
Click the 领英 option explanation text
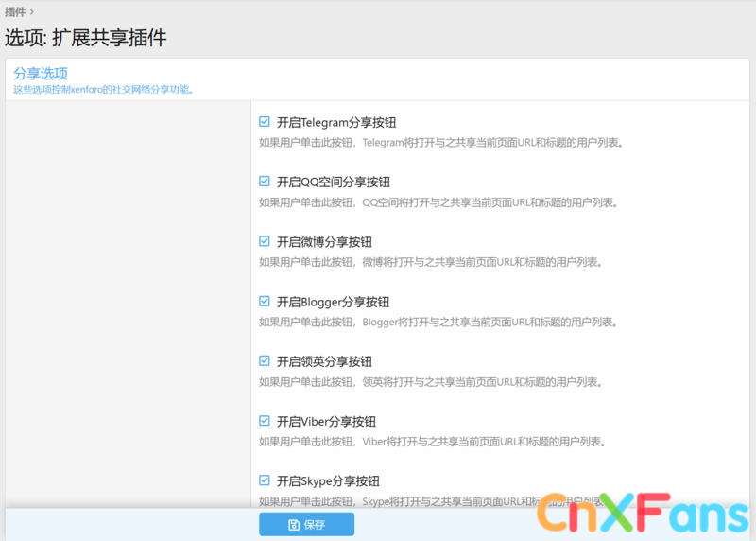click(431, 382)
